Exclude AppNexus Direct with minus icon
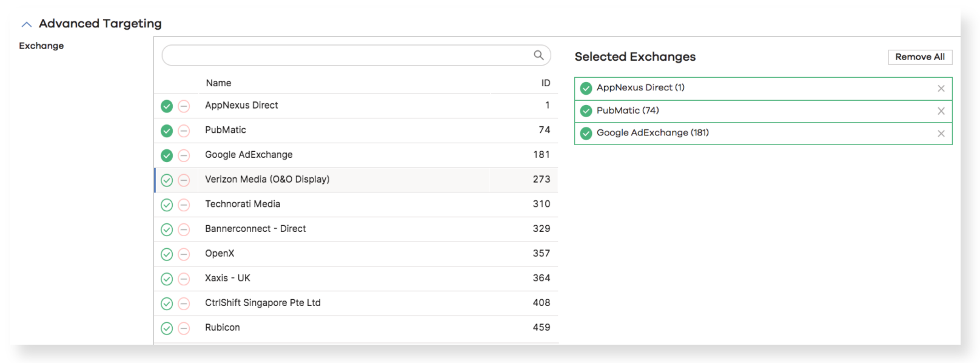Viewport: 980px width, 363px height. pos(184,106)
